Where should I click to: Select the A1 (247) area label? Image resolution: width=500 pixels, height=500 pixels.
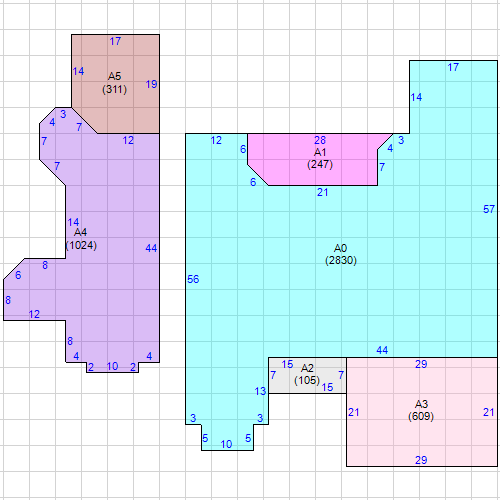(x=320, y=158)
